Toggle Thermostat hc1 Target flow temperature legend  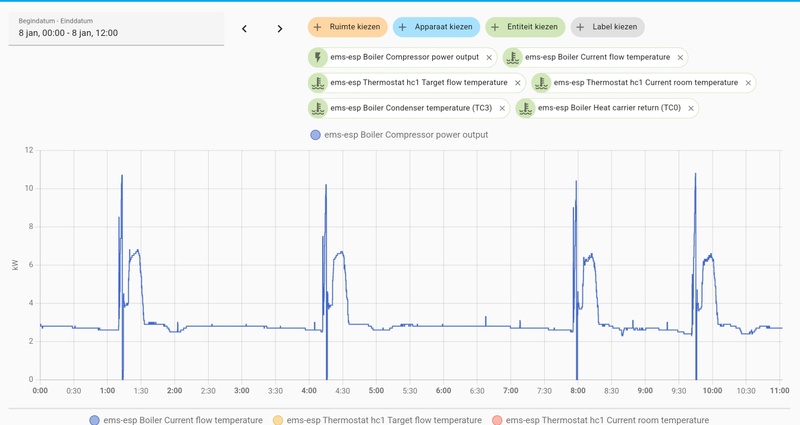click(x=377, y=420)
